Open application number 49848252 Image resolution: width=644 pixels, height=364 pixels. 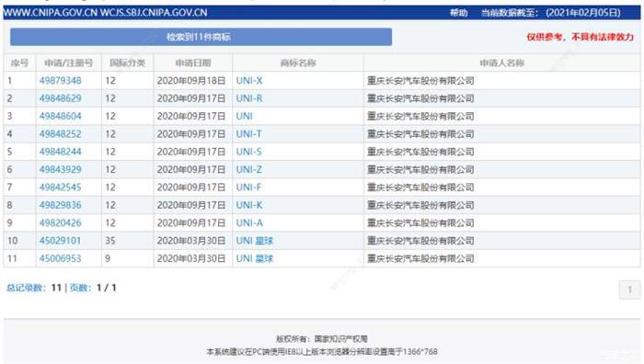point(61,134)
